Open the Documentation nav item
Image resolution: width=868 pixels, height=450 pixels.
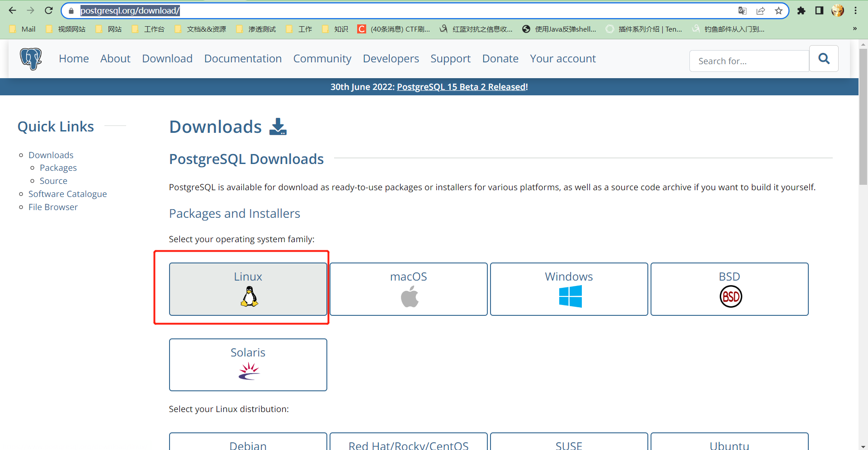(243, 59)
